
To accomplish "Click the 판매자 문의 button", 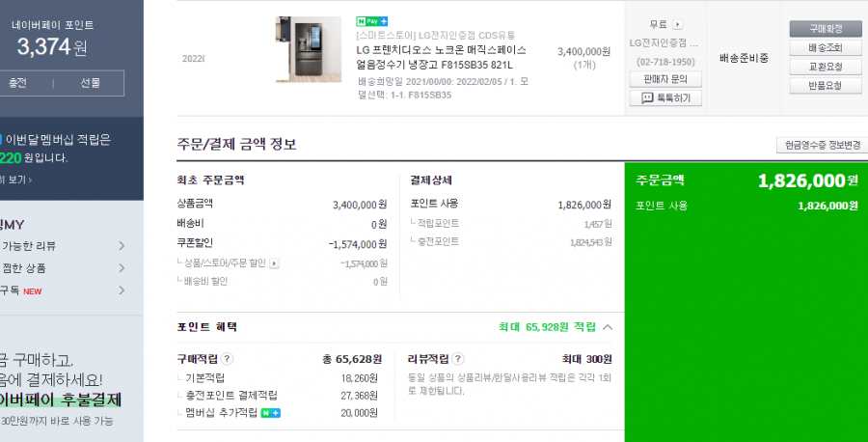I will click(x=665, y=79).
